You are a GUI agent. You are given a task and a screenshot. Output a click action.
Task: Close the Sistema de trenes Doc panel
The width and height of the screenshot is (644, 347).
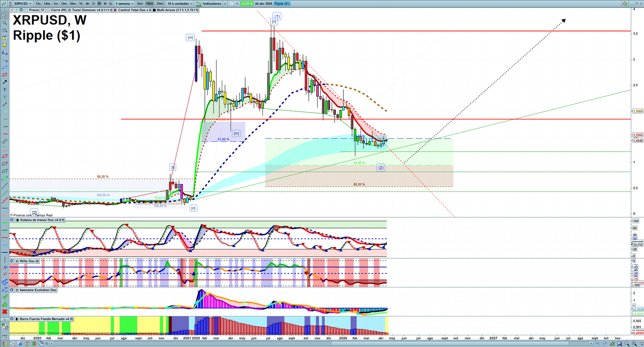(12, 220)
